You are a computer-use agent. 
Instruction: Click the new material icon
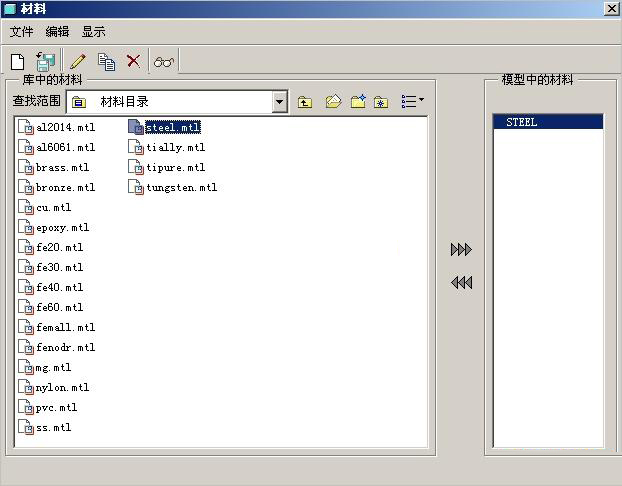coord(17,62)
